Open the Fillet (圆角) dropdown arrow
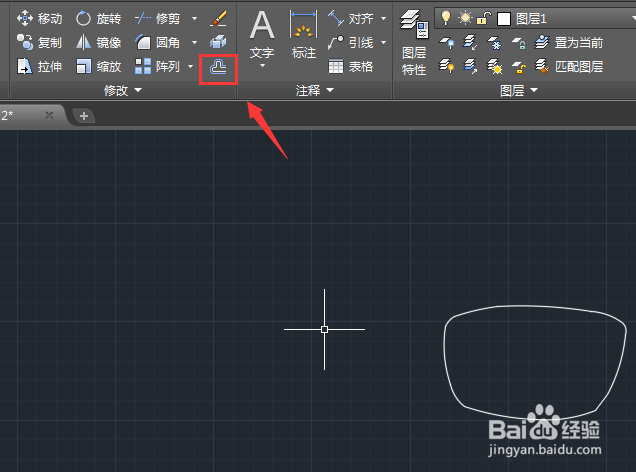The height and width of the screenshot is (472, 636). click(x=194, y=42)
